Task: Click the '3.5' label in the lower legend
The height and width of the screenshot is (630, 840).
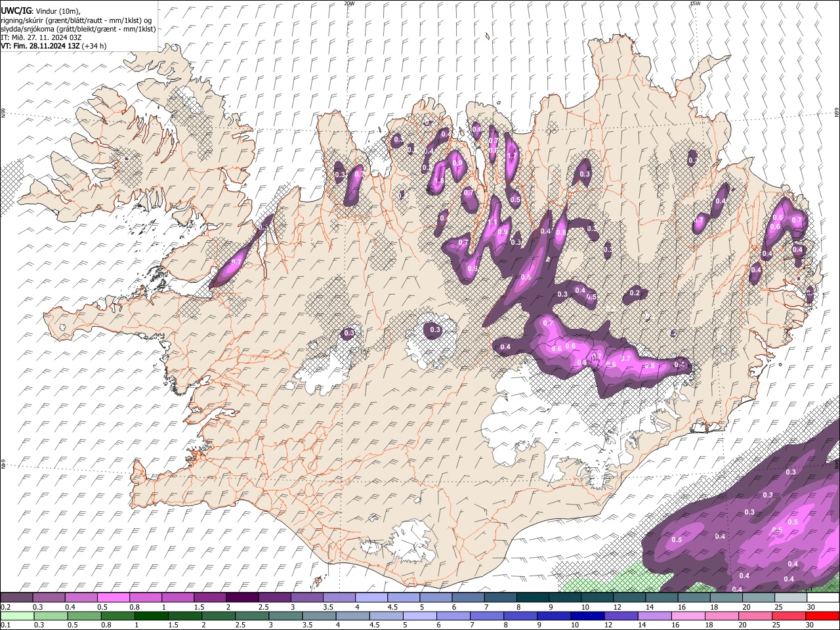Action: click(x=306, y=625)
